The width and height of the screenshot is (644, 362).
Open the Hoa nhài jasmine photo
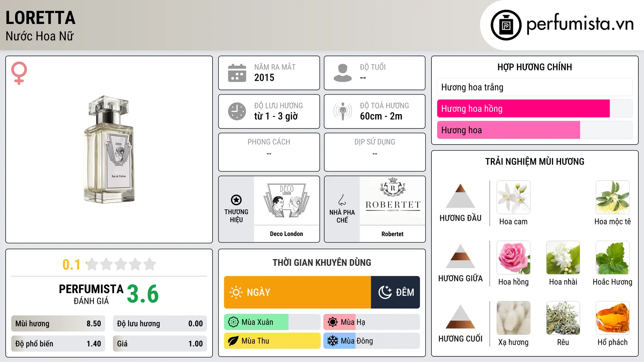[x=563, y=258]
